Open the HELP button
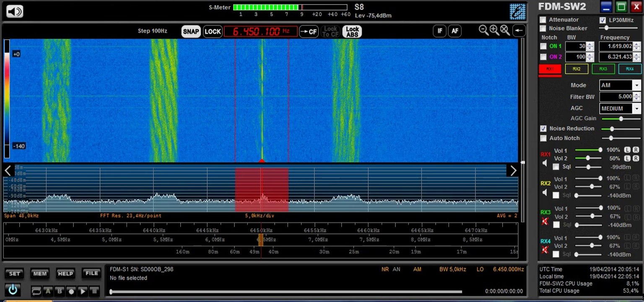644x302 pixels. (x=65, y=273)
